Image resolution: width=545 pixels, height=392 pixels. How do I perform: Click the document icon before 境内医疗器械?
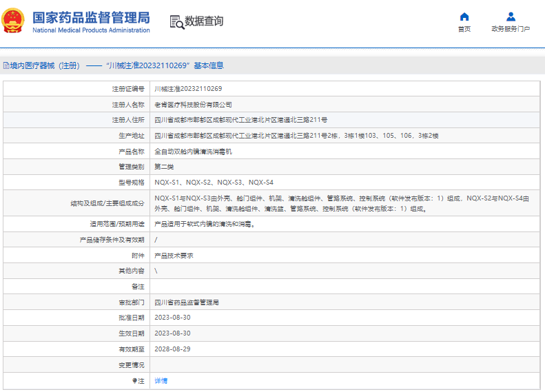[x=6, y=65]
